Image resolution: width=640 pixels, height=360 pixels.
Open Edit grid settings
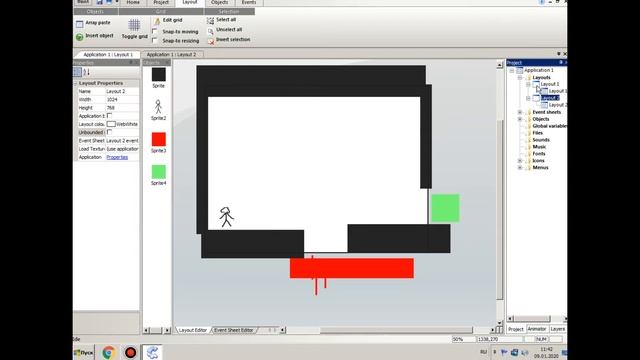pyautogui.click(x=168, y=20)
